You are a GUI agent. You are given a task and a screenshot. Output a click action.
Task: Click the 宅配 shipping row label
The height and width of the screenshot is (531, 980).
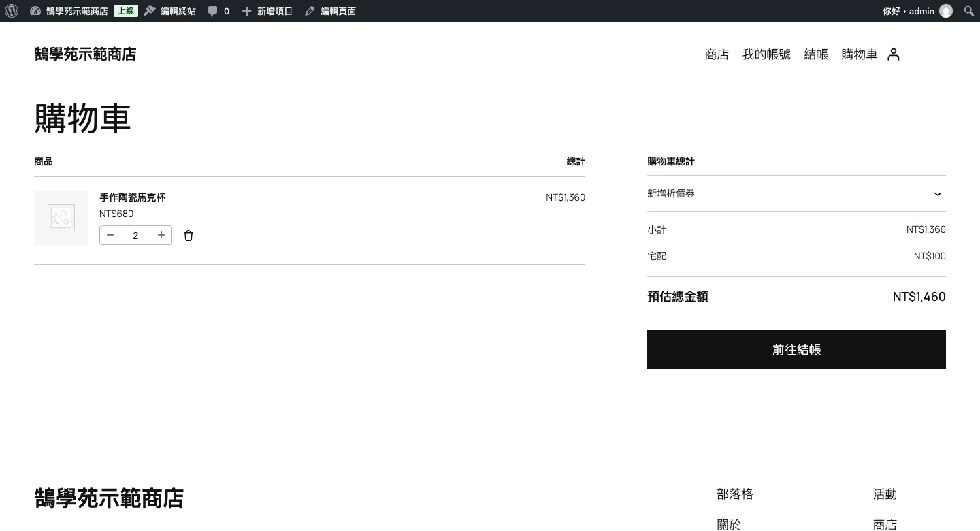pos(657,256)
